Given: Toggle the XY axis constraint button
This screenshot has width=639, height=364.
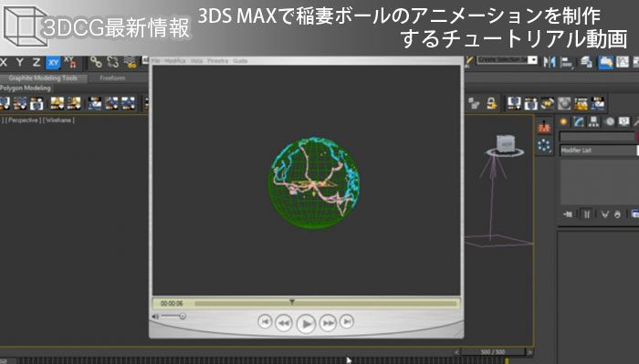Looking at the screenshot, I should tap(53, 62).
